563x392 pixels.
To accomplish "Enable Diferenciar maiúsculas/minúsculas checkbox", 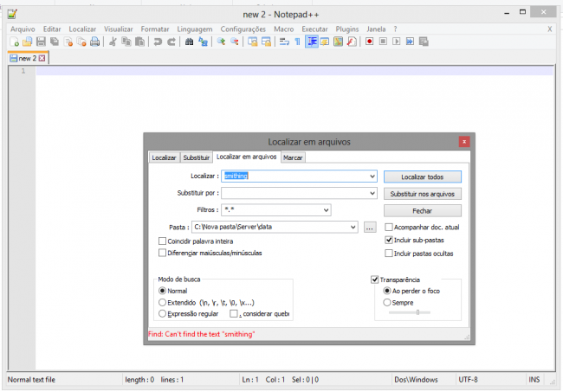I will [162, 253].
